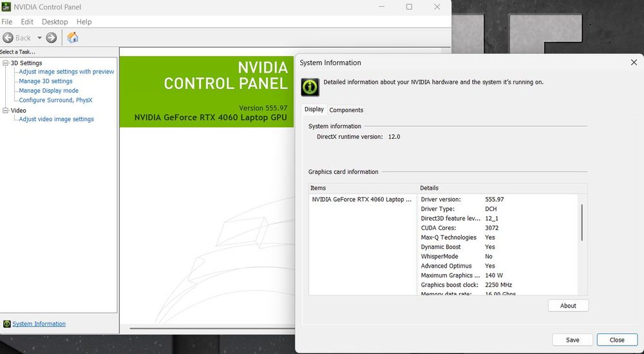Image resolution: width=644 pixels, height=354 pixels.
Task: Open the Help menu
Action: pyautogui.click(x=84, y=22)
